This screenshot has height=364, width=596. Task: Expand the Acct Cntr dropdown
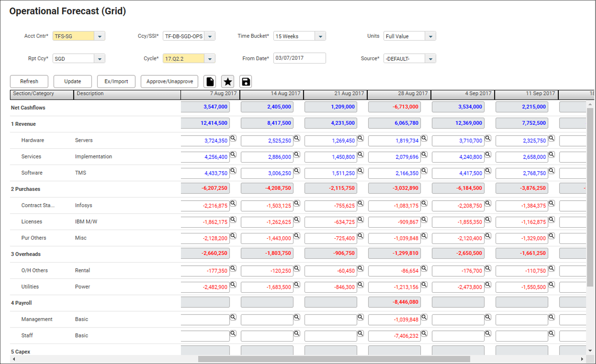100,36
